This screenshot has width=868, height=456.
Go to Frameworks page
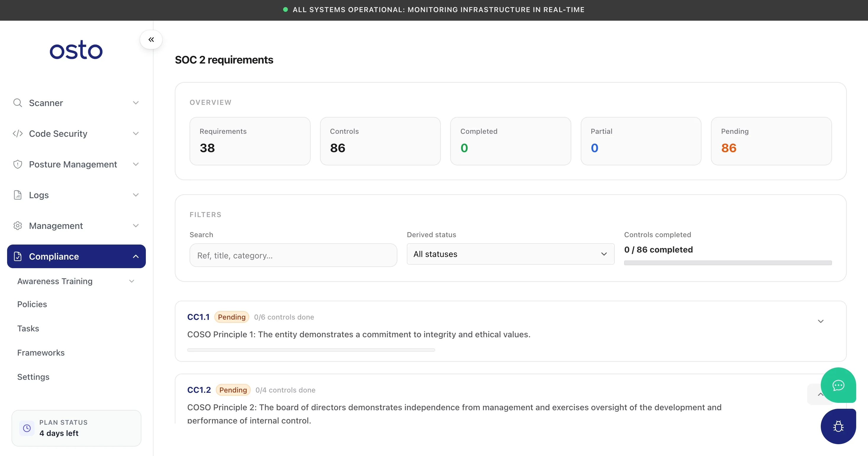pos(41,353)
